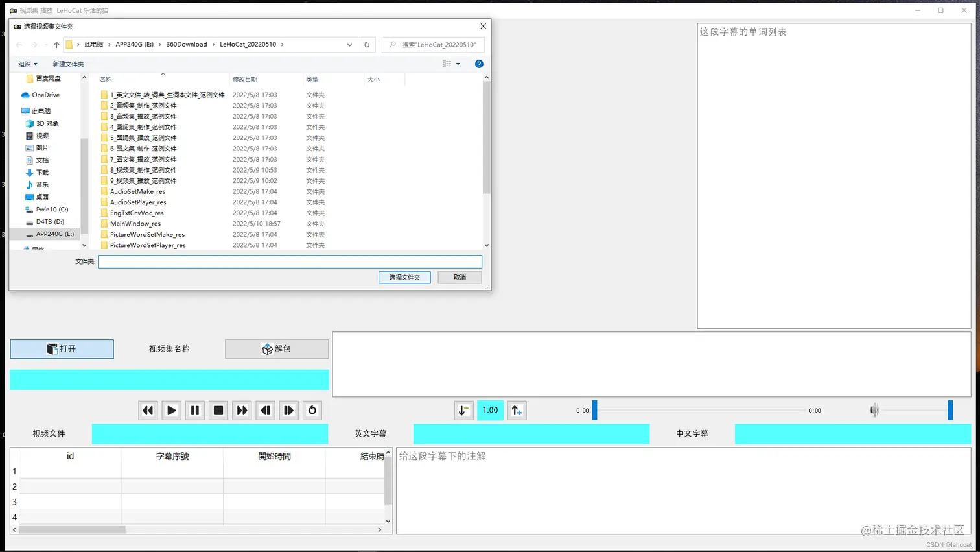Screen dimensions: 980x552
Task: Click the rewind playback button
Action: [x=148, y=411]
